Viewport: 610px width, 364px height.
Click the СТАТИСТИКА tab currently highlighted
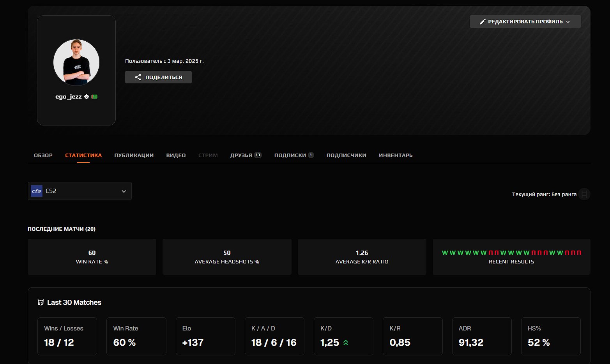tap(83, 155)
